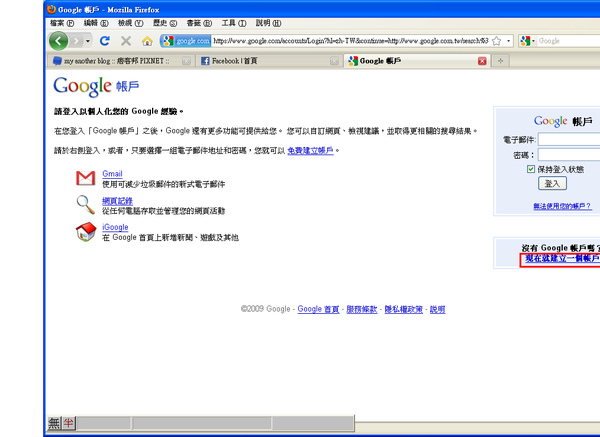The width and height of the screenshot is (600, 437).
Task: Click the 密碼 password input field
Action: point(569,155)
